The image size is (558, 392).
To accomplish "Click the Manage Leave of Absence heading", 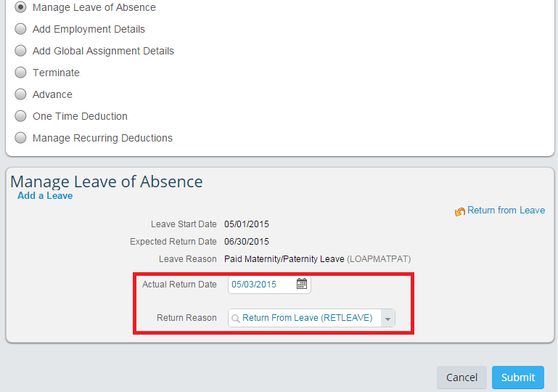I will 107,181.
